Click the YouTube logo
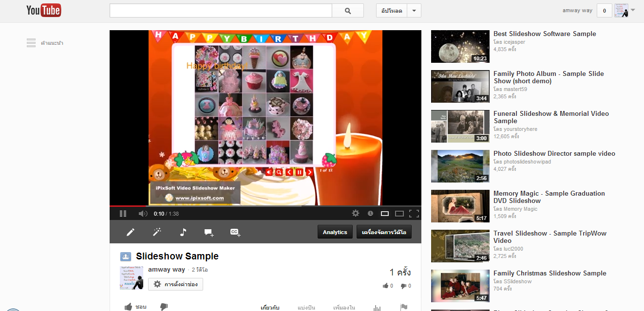 43,10
